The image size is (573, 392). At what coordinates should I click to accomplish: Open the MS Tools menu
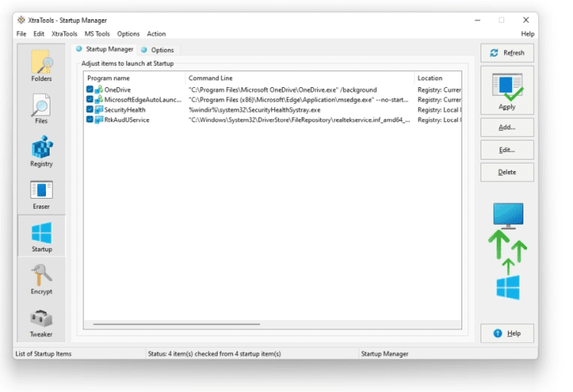(x=97, y=34)
